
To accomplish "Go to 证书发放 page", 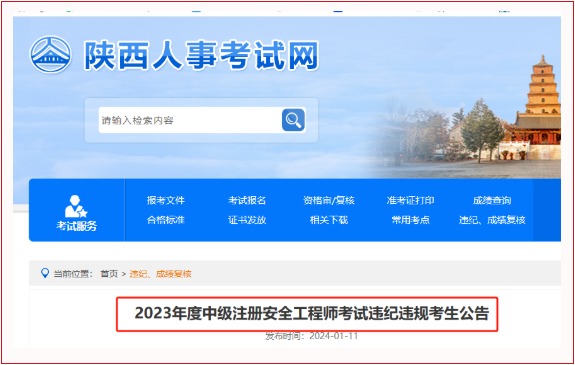I will (247, 220).
